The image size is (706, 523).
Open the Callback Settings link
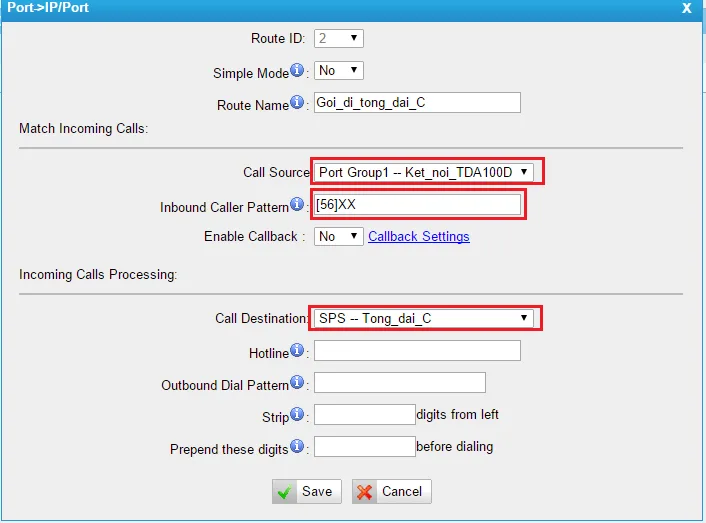(418, 237)
